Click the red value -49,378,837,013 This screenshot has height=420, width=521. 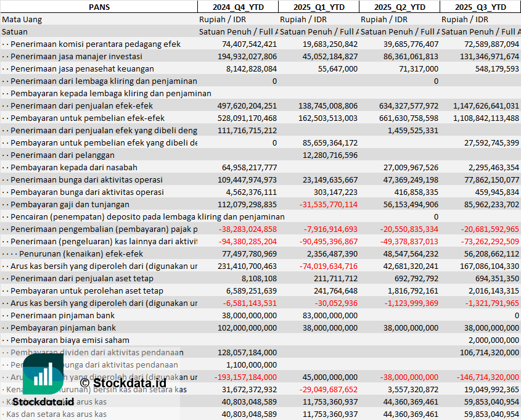coord(409,242)
